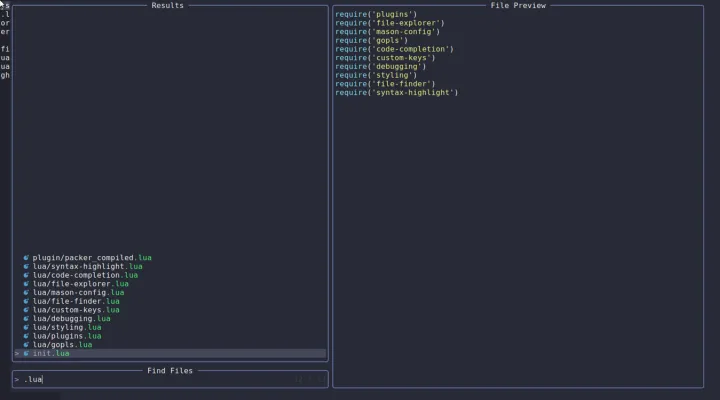720x400 pixels.
Task: Click require('syntax-highlight') line in preview
Action: tap(397, 93)
